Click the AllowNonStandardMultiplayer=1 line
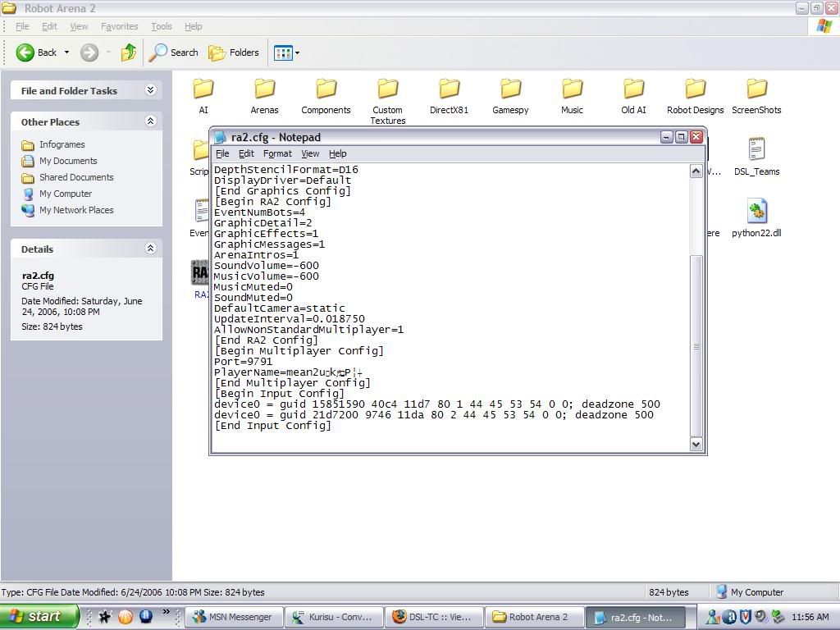 click(308, 330)
